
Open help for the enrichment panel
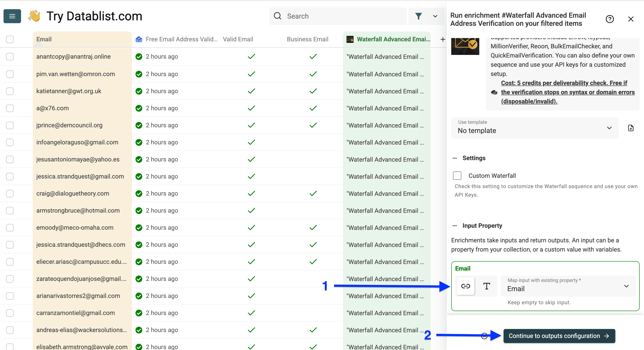[x=610, y=19]
